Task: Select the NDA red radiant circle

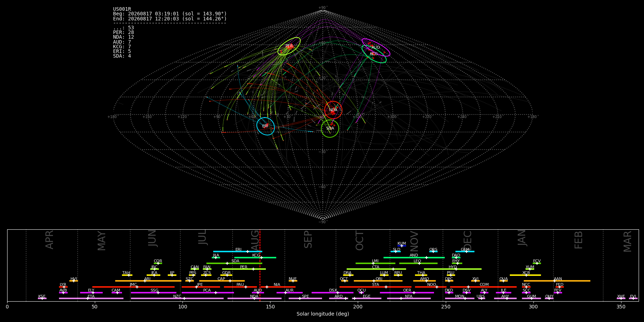Action: pos(333,110)
